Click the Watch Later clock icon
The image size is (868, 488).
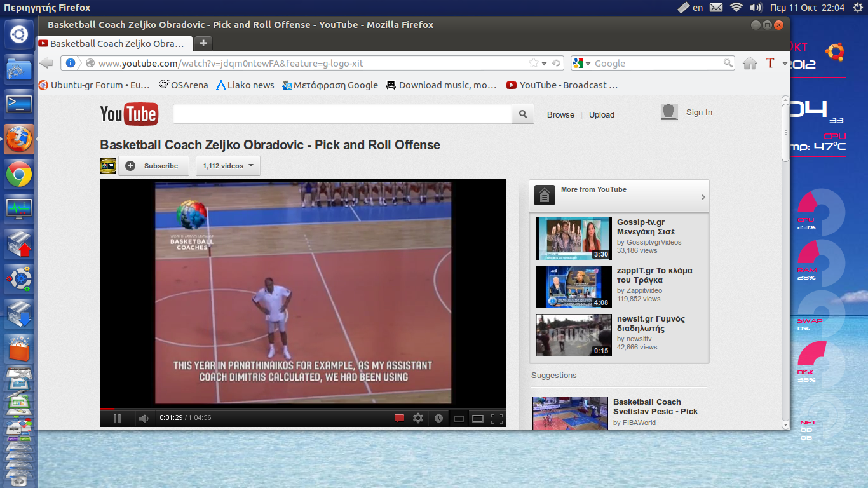tap(438, 418)
